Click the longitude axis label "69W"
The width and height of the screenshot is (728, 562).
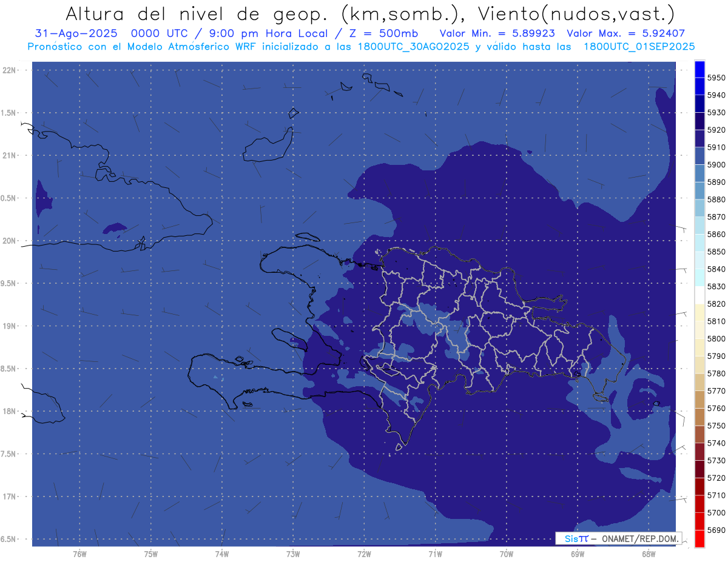click(x=578, y=554)
